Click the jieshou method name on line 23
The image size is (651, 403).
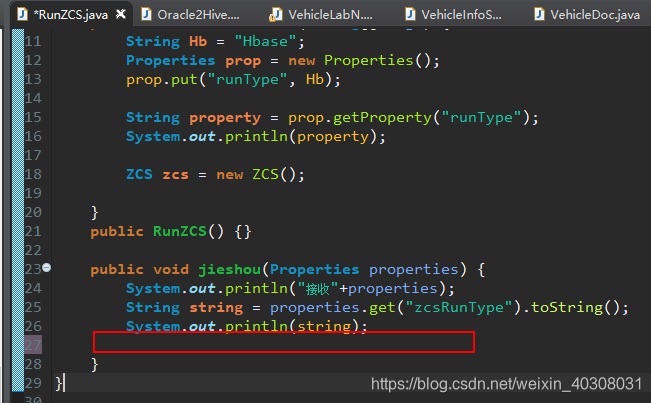coord(230,270)
